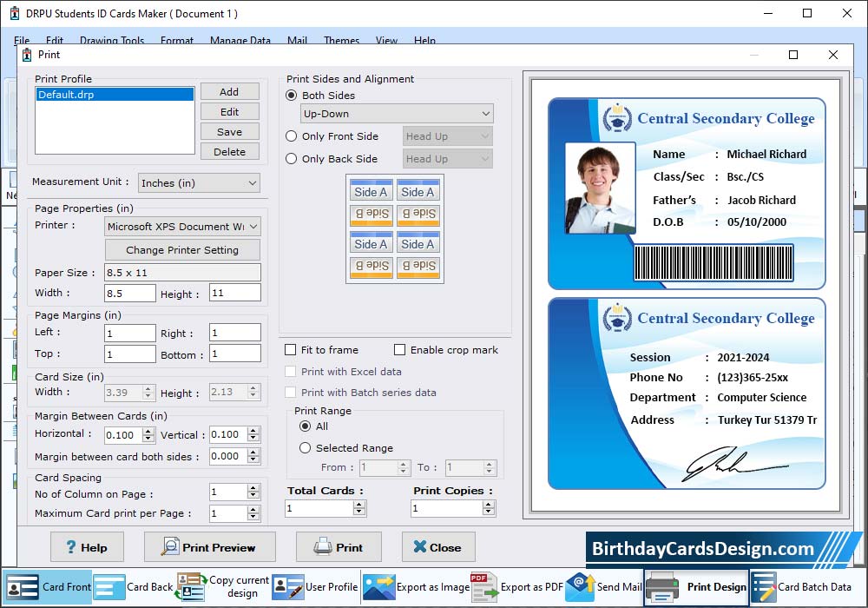Click Top margin input field
The image size is (868, 608).
tap(130, 354)
